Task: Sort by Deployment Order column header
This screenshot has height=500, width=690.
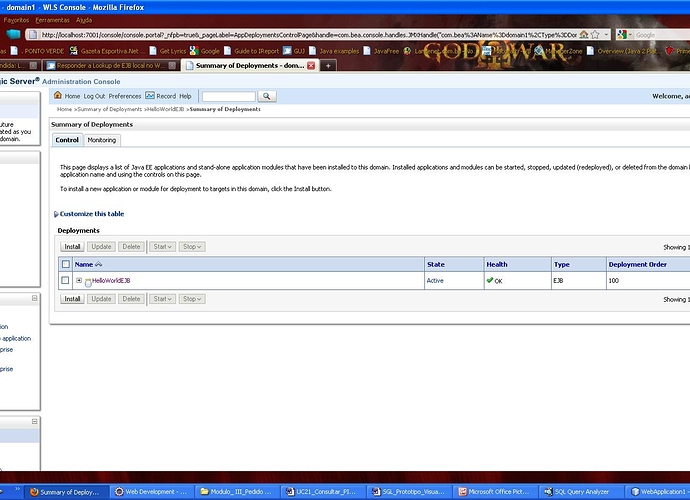Action: click(638, 264)
